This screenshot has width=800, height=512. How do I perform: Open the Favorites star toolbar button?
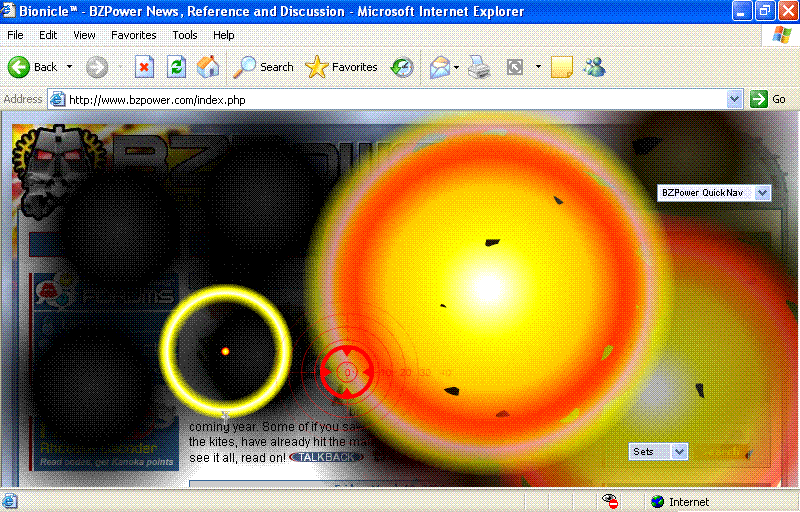pyautogui.click(x=341, y=67)
